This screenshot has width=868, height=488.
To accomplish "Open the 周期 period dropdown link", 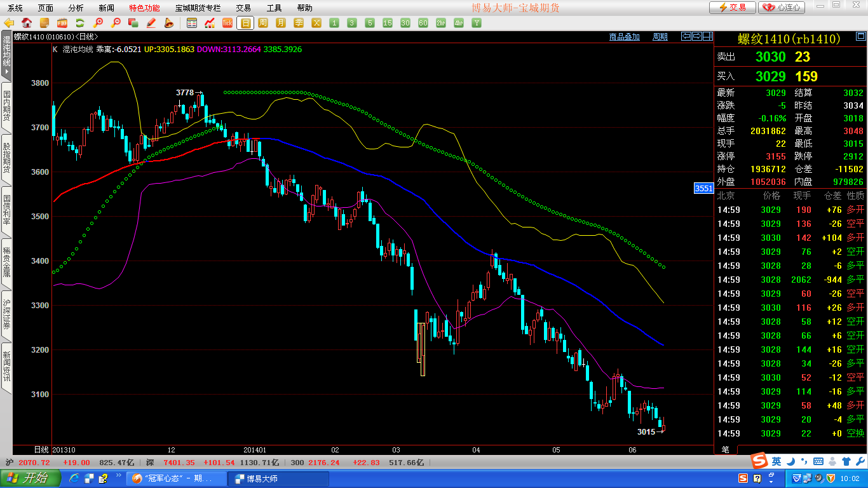I will point(660,37).
